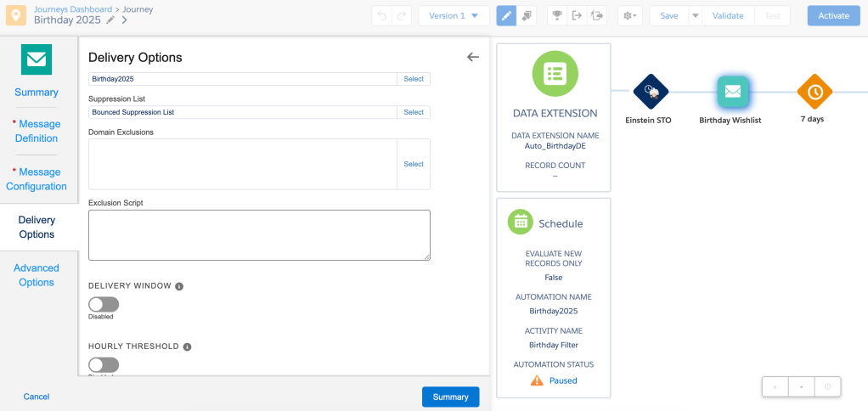Open the Advanced Options tab
This screenshot has height=411, width=868.
point(37,275)
